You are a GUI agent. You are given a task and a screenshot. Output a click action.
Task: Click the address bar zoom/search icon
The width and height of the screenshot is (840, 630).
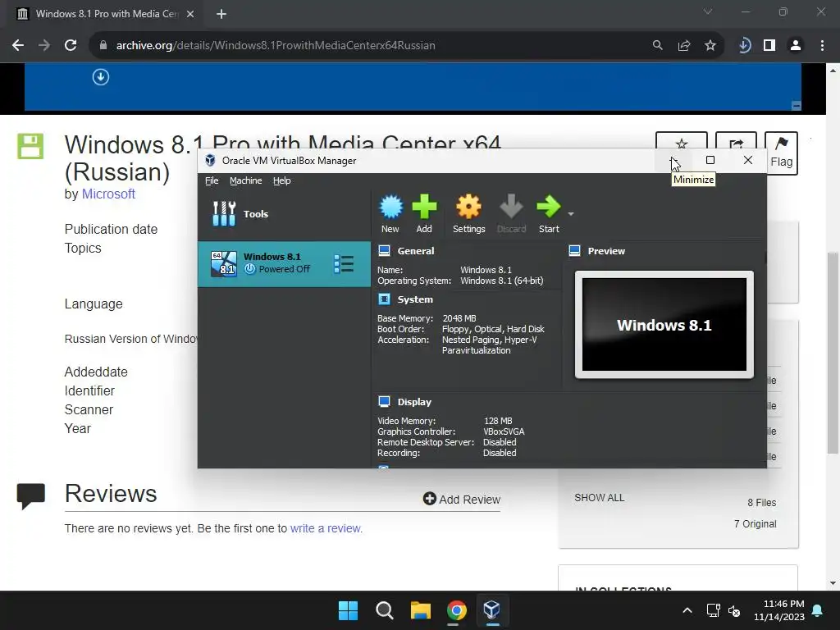pos(657,46)
